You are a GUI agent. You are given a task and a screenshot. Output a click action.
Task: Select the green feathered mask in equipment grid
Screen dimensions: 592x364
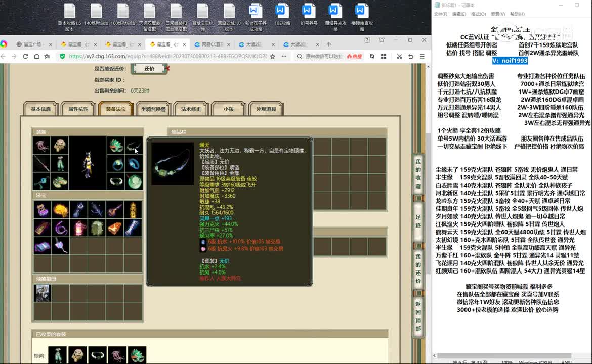click(x=116, y=146)
